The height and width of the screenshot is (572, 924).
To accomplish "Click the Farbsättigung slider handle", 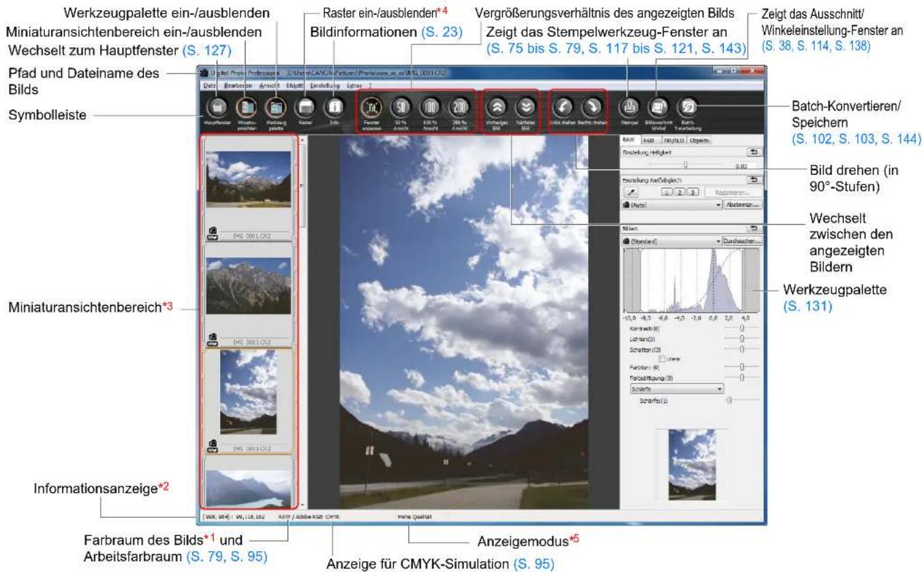I will pos(741,377).
